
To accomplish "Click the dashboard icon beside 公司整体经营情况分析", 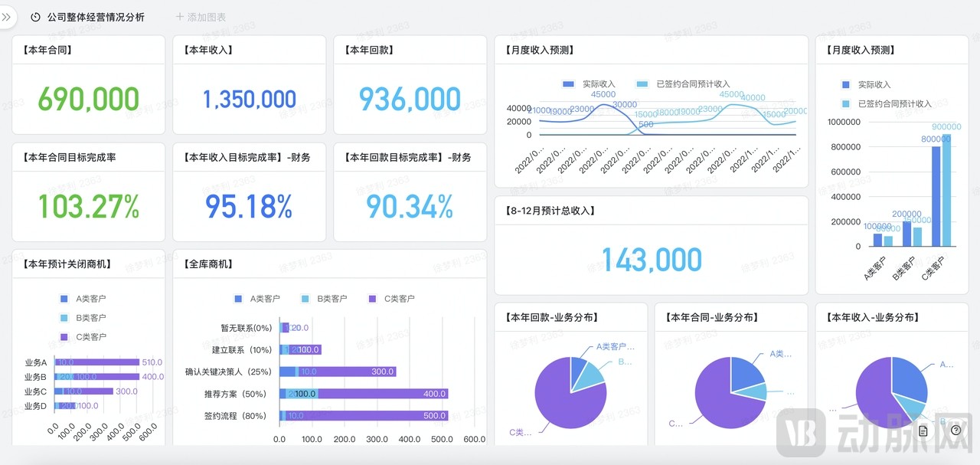I will (x=35, y=17).
